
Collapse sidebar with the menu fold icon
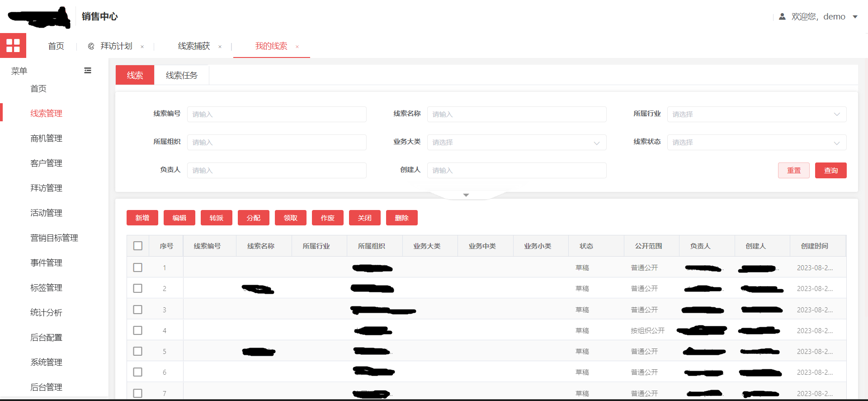click(88, 71)
